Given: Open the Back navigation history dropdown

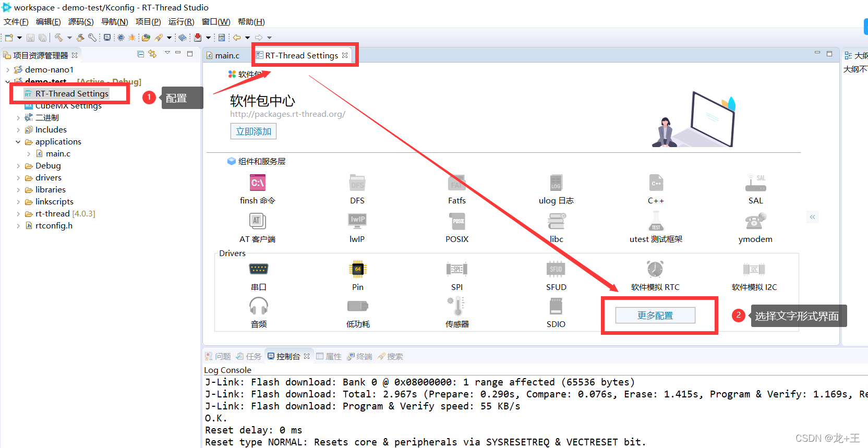Looking at the screenshot, I should [x=247, y=38].
